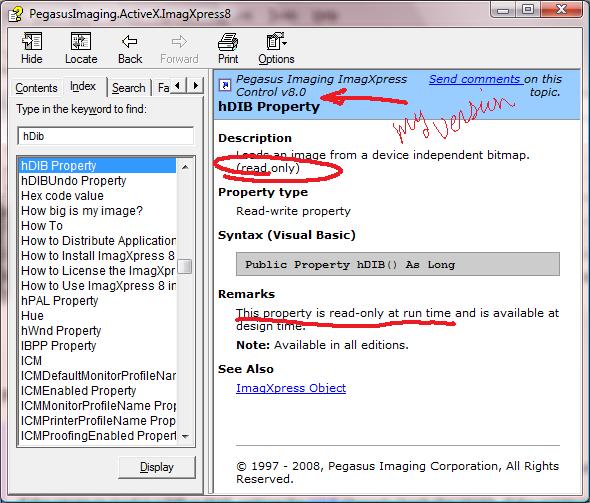Click the index list scroll up arrow
The image size is (590, 503).
pyautogui.click(x=185, y=167)
